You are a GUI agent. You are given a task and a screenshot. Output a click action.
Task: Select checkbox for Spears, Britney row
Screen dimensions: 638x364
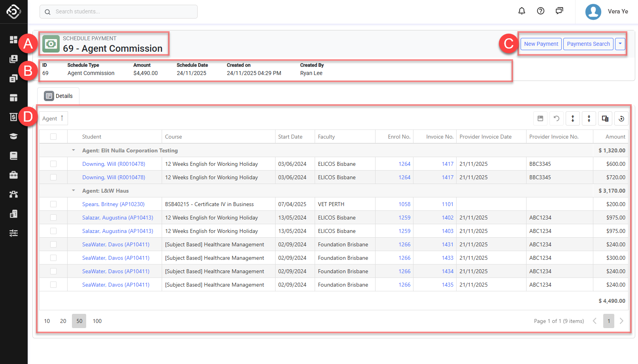point(53,204)
